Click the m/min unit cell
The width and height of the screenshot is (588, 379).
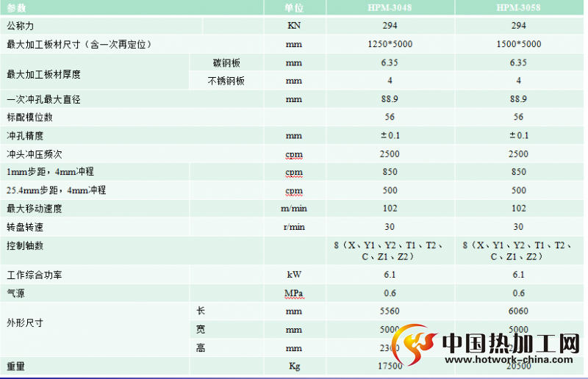[294, 209]
